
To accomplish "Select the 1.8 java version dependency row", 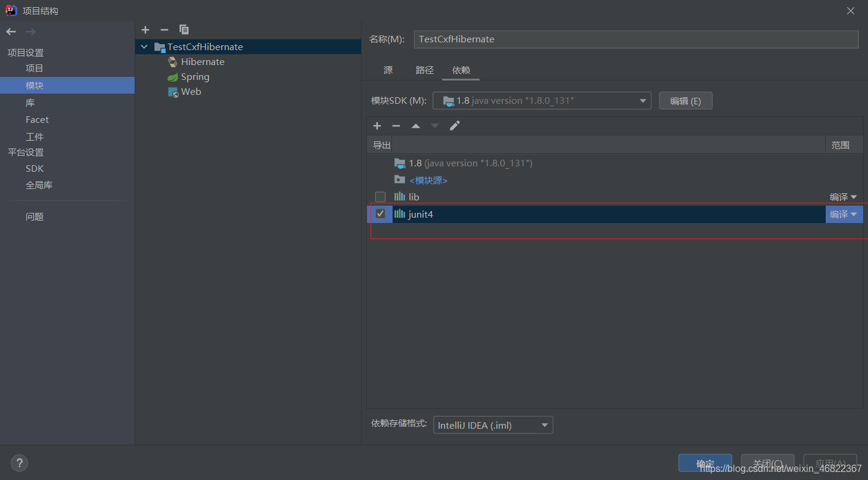I will click(615, 163).
